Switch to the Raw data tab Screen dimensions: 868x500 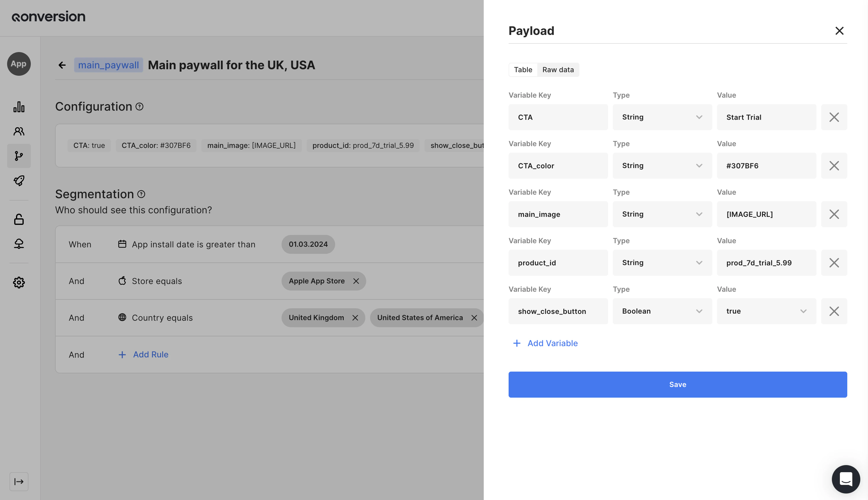pos(558,70)
